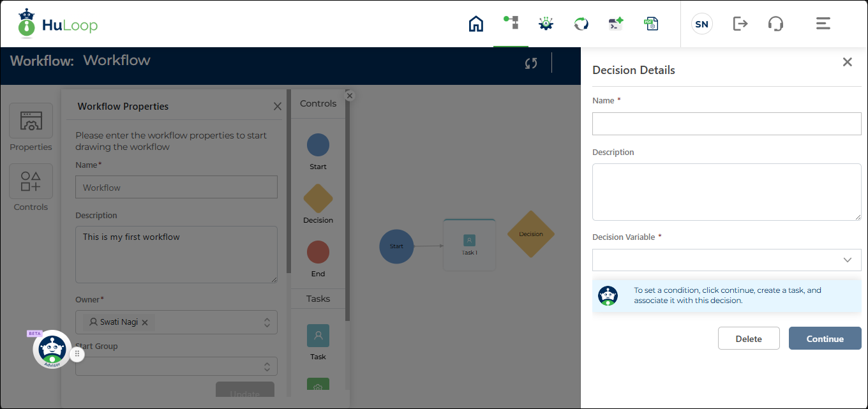The height and width of the screenshot is (409, 868).
Task: Open the Workflow designer nav icon
Action: pyautogui.click(x=511, y=23)
